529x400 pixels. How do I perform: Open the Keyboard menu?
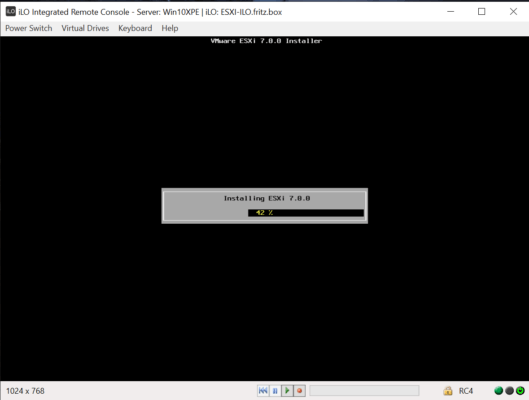[x=135, y=28]
